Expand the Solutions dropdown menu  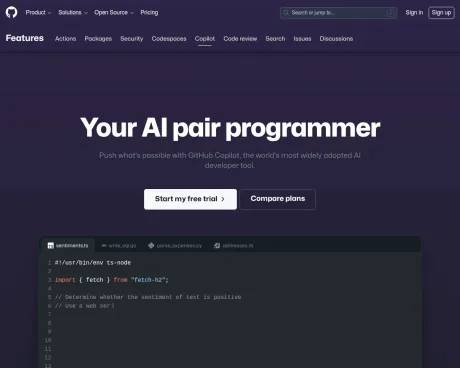tap(73, 13)
